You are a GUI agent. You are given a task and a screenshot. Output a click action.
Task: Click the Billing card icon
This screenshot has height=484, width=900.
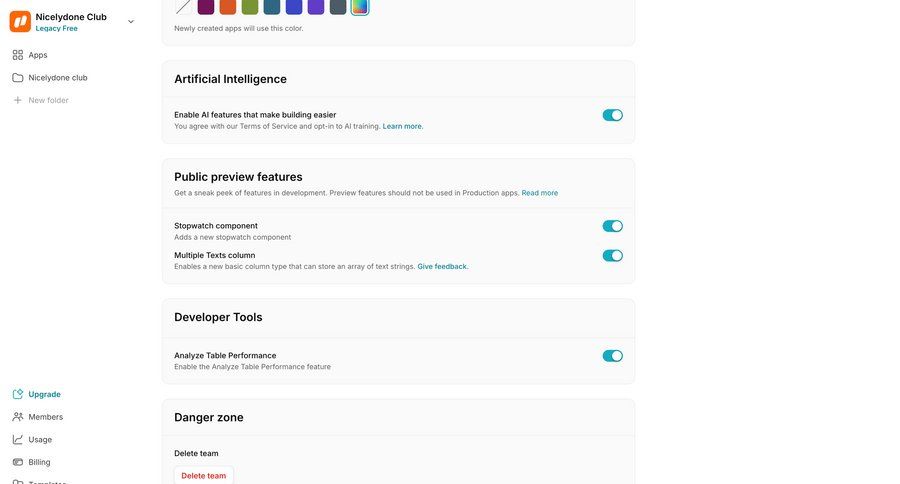(18, 462)
